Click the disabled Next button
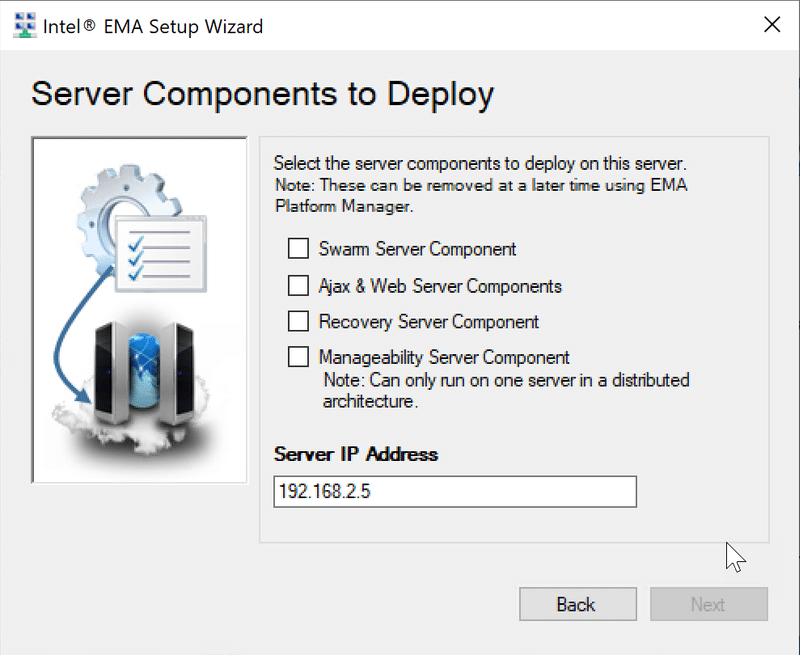Screen dimensions: 800x655 709,604
